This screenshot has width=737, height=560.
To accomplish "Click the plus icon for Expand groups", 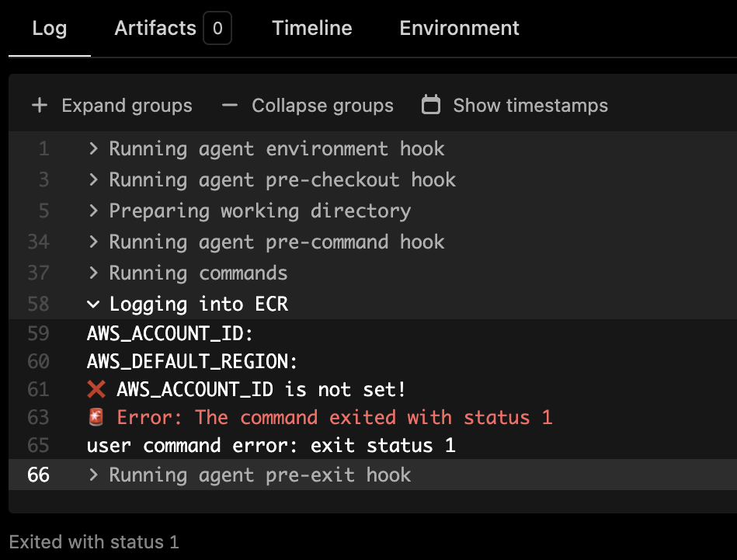I will coord(39,106).
